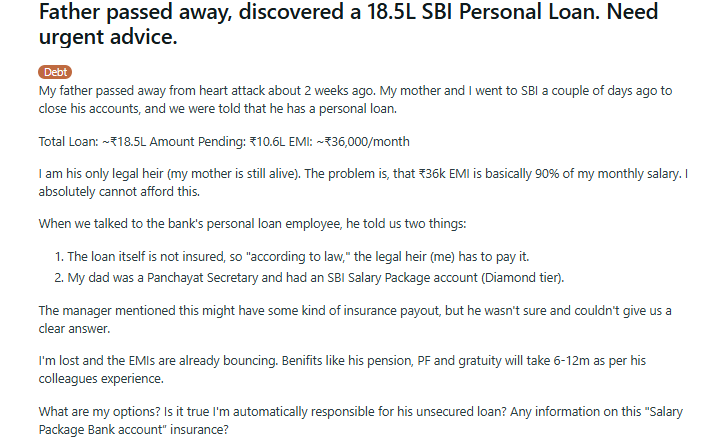The image size is (706, 441).
Task: Click the Debt flair tag
Action: [55, 72]
